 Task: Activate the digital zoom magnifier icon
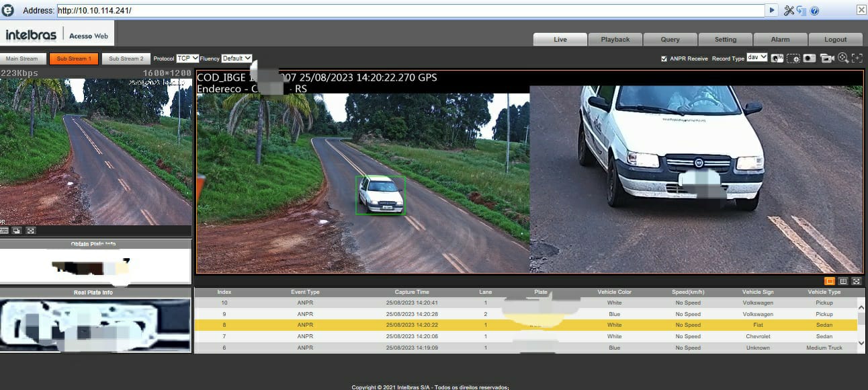coord(842,58)
